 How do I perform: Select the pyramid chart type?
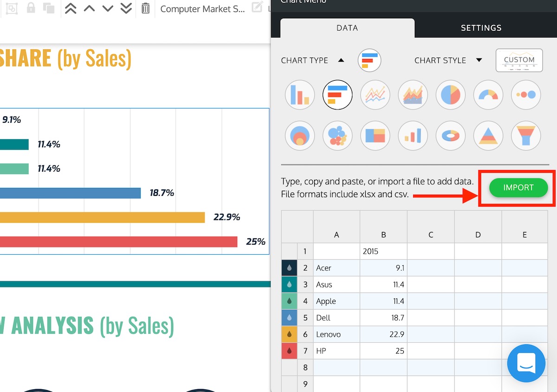[488, 135]
